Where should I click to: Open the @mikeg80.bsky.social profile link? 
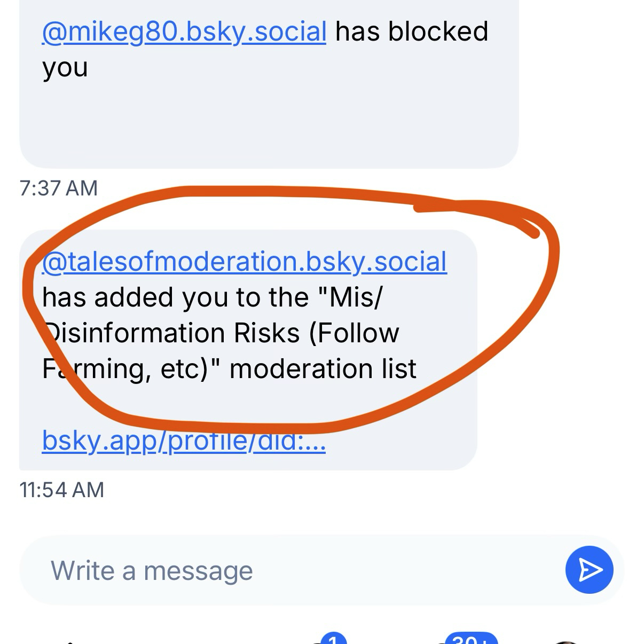point(184,32)
